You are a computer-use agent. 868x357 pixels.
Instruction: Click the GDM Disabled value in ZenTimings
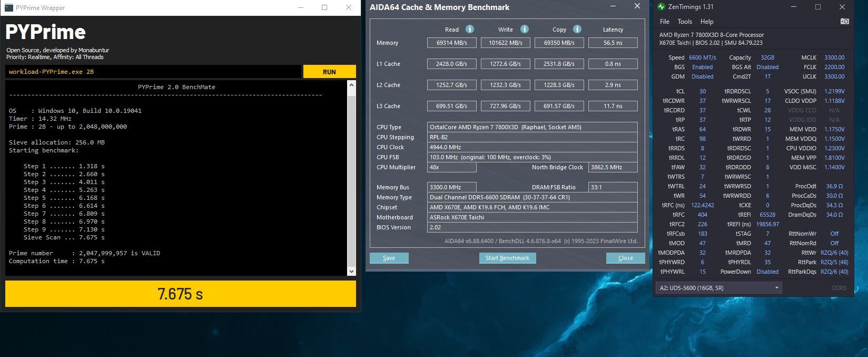(x=703, y=76)
